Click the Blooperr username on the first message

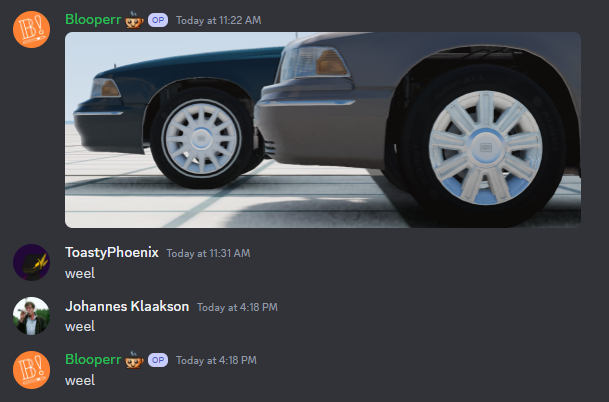tap(93, 20)
